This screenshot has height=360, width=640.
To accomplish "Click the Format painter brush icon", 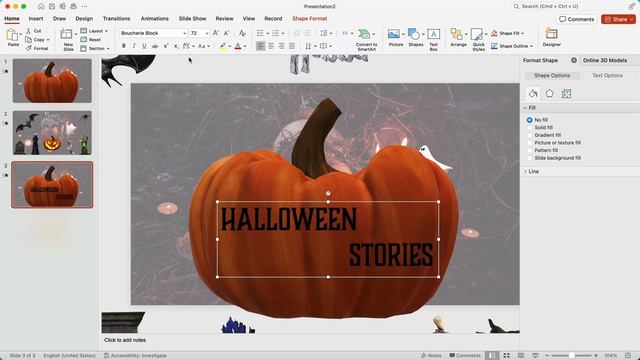I will point(29,48).
